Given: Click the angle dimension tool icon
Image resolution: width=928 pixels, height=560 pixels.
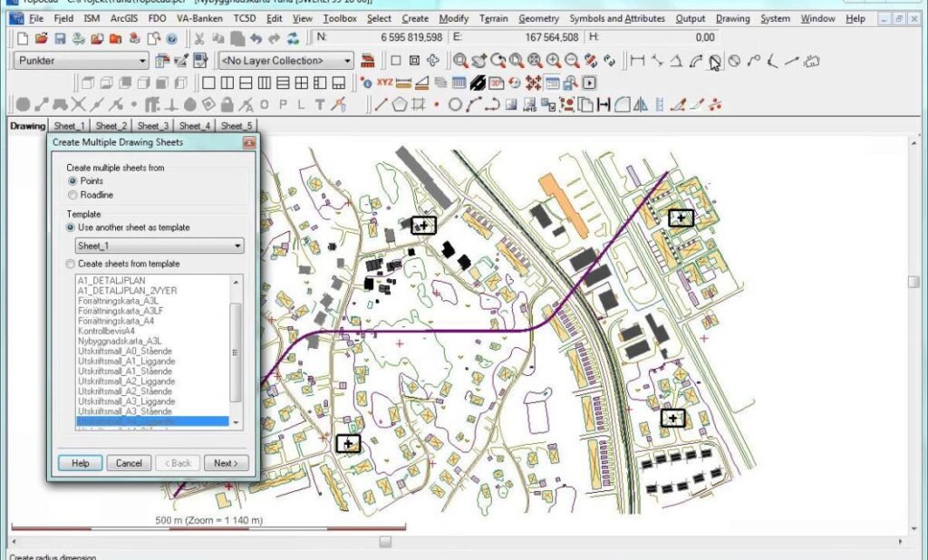Looking at the screenshot, I should 676,61.
